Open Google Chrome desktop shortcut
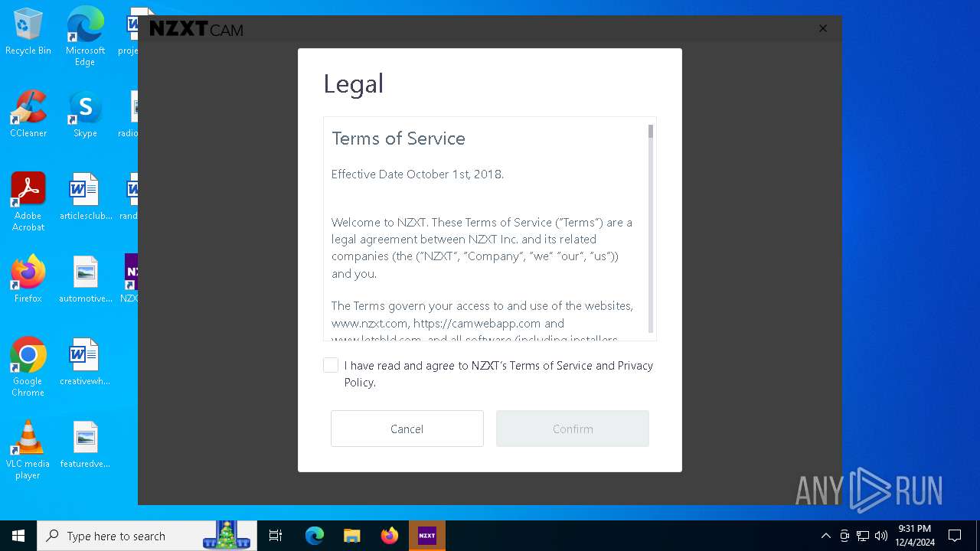 pyautogui.click(x=28, y=367)
